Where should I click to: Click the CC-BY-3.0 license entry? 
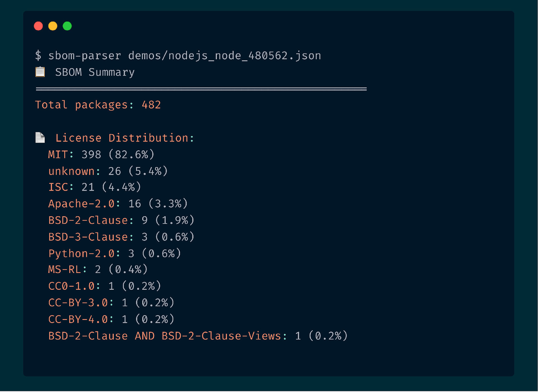(x=111, y=303)
